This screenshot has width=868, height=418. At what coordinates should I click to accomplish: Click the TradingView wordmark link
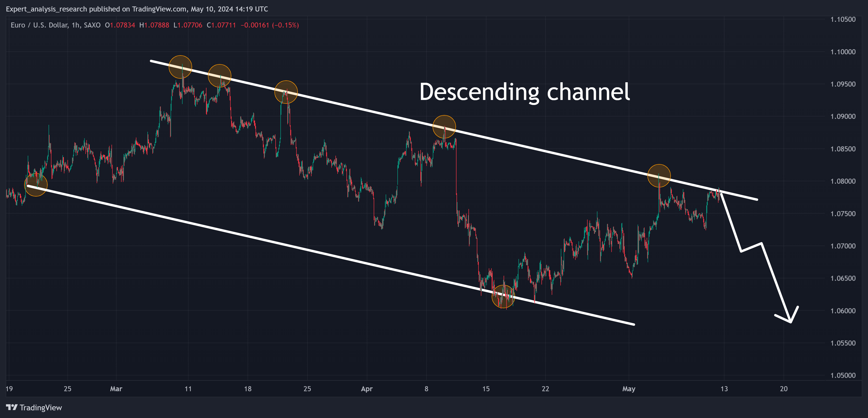click(40, 407)
